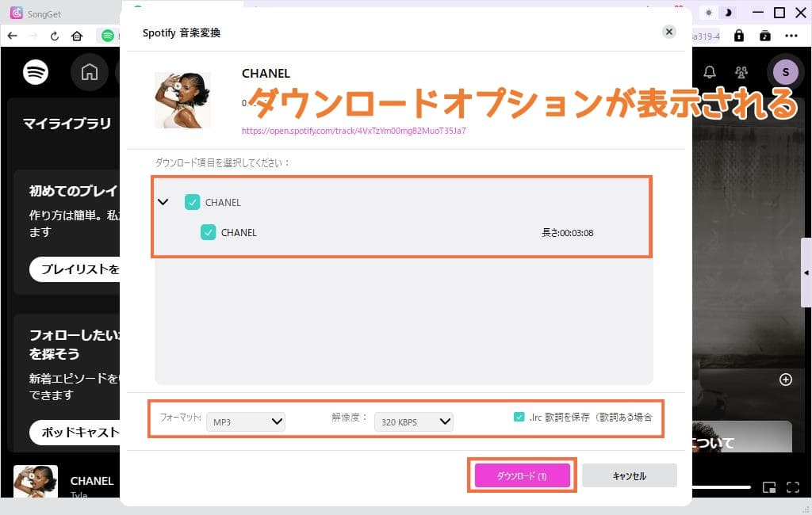Open the 320 KBPS quality dropdown
Viewport: 812px width, 515px height.
[413, 422]
